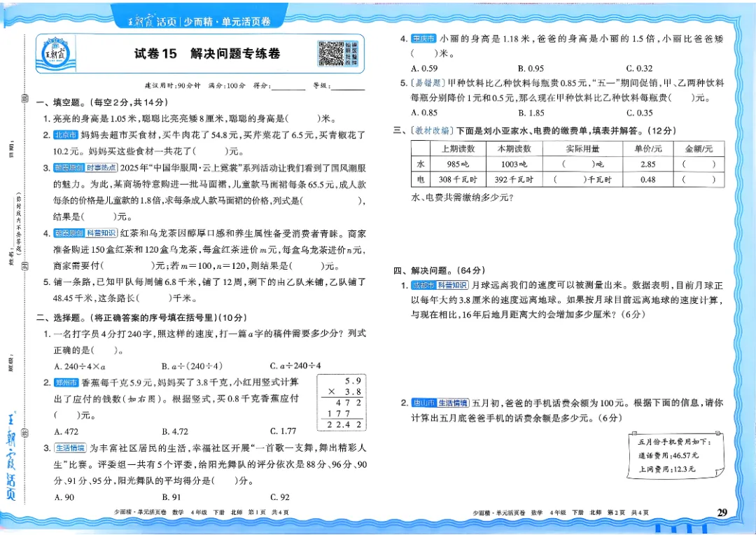This screenshot has width=756, height=535.
Task: Click the unit price cell 2.85
Action: point(648,164)
